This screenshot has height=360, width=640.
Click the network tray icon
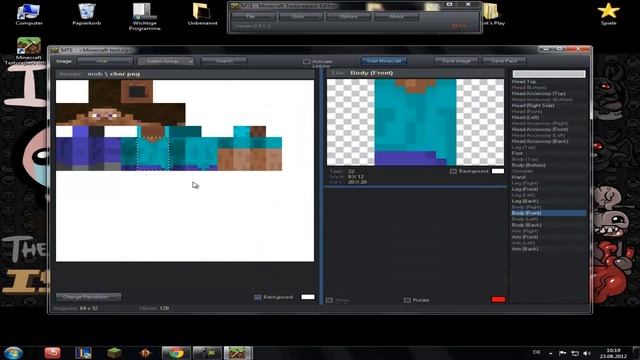[575, 353]
